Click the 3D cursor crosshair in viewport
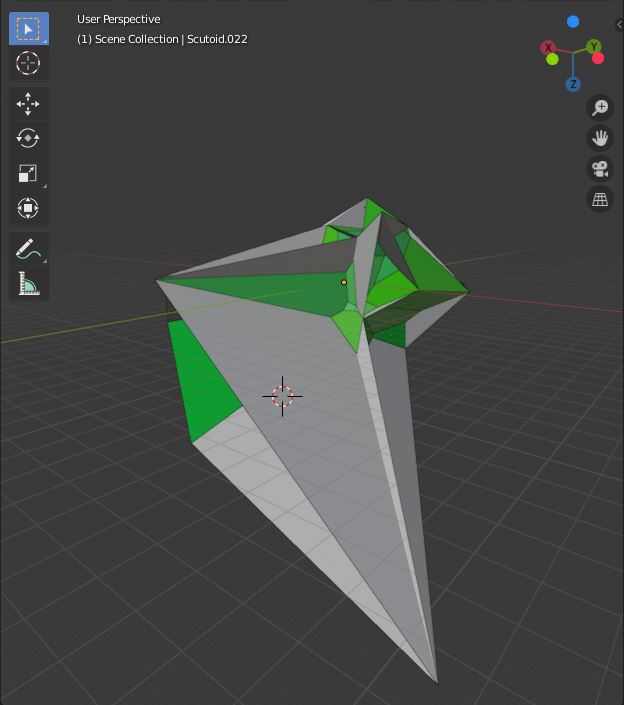 coord(282,397)
